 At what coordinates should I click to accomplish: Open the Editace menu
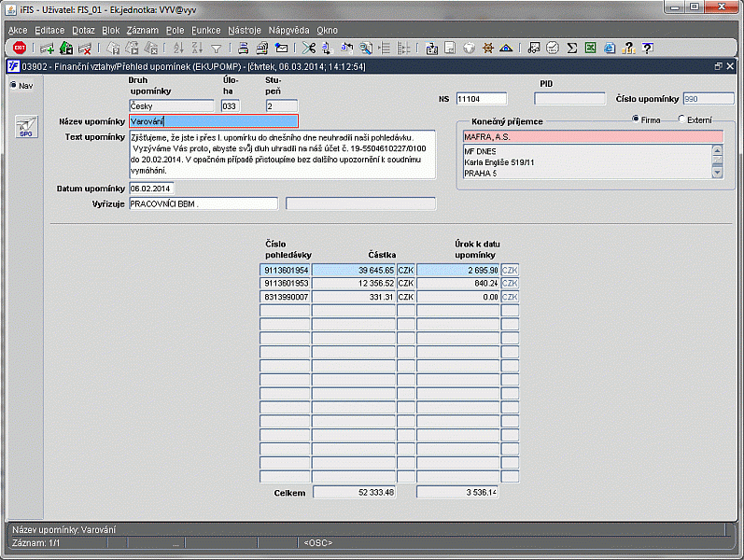[49, 31]
